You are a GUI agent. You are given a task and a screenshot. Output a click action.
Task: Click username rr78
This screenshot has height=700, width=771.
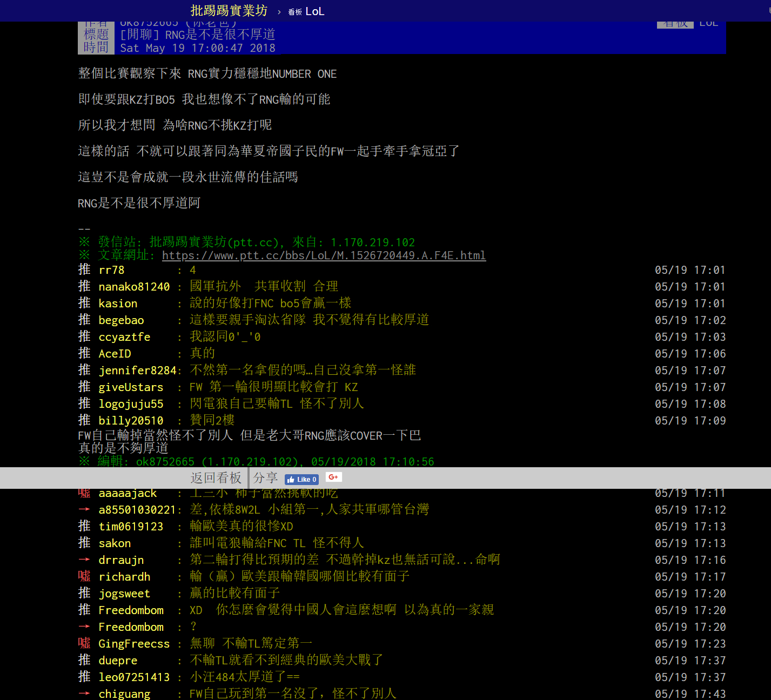point(111,270)
